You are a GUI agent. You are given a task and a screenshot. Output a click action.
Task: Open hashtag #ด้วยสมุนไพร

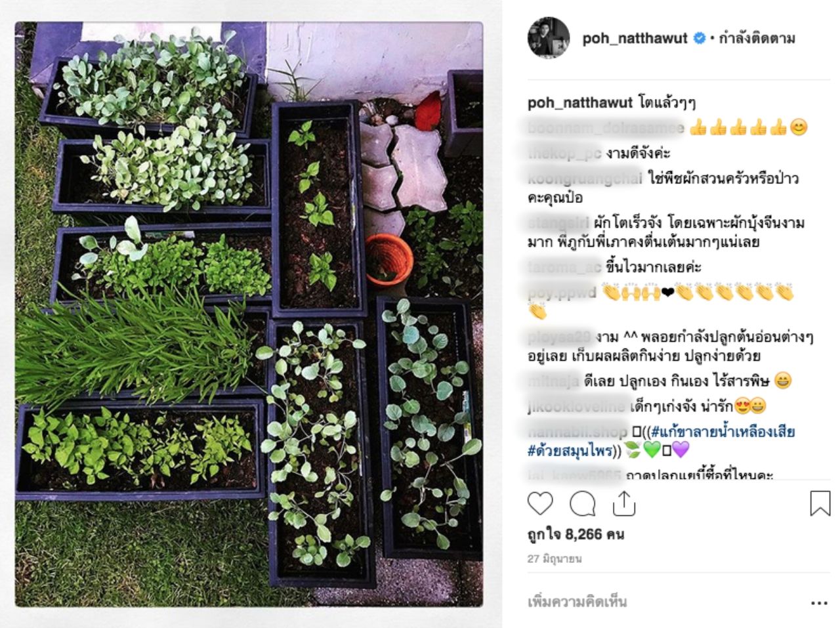[570, 450]
